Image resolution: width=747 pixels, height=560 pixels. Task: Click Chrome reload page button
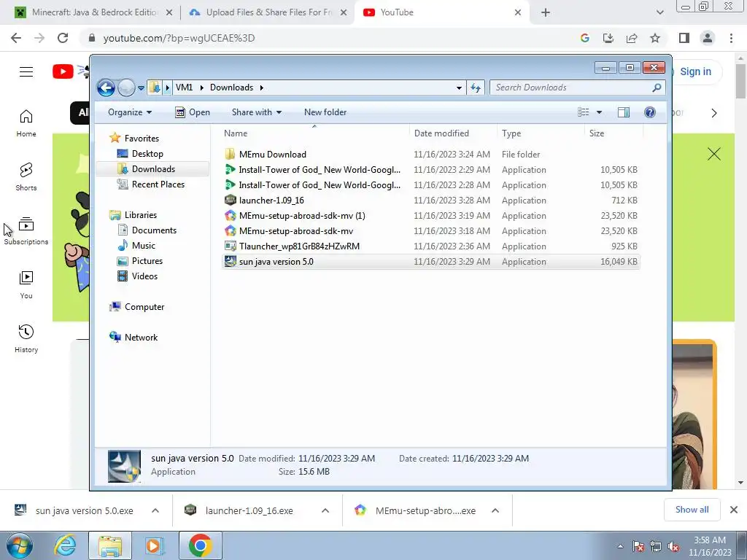(x=63, y=38)
